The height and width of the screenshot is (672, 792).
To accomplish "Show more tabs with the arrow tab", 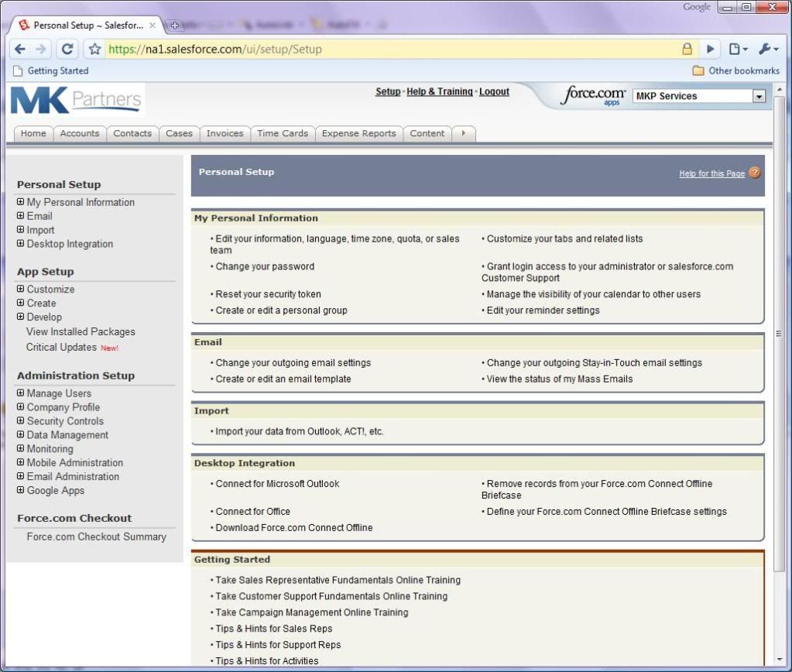I will click(x=464, y=133).
